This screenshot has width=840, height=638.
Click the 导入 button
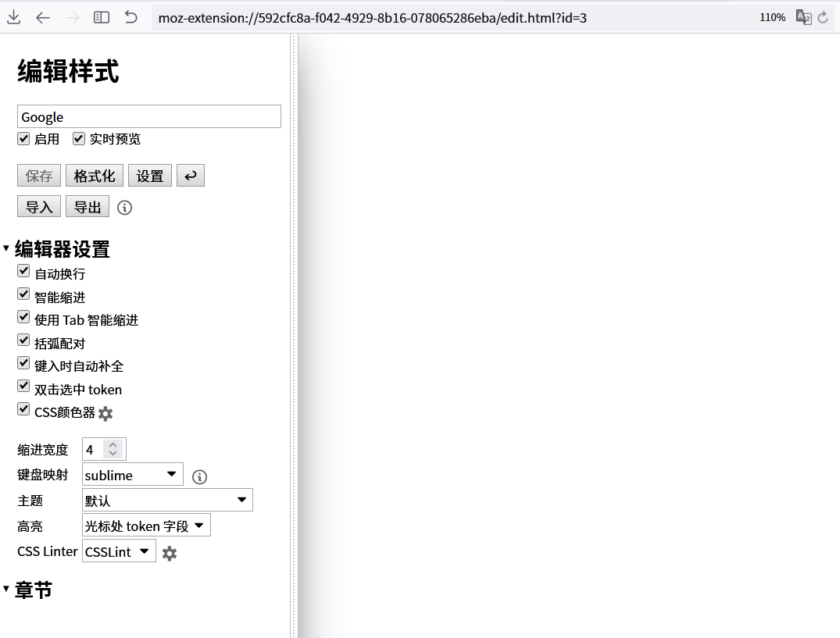click(x=39, y=207)
